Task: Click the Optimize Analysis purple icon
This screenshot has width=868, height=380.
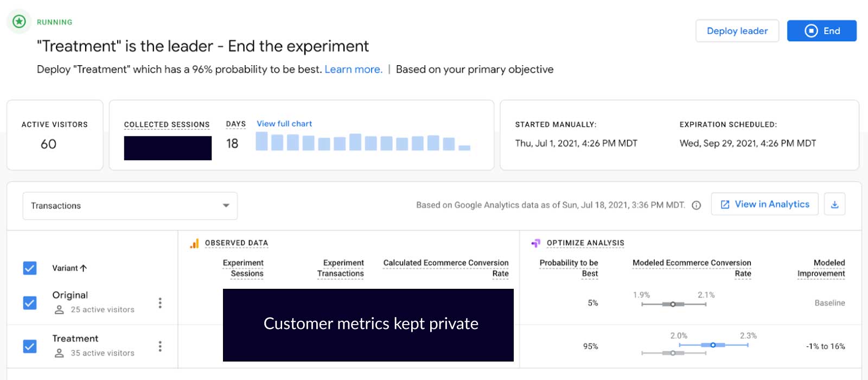Action: pos(535,243)
